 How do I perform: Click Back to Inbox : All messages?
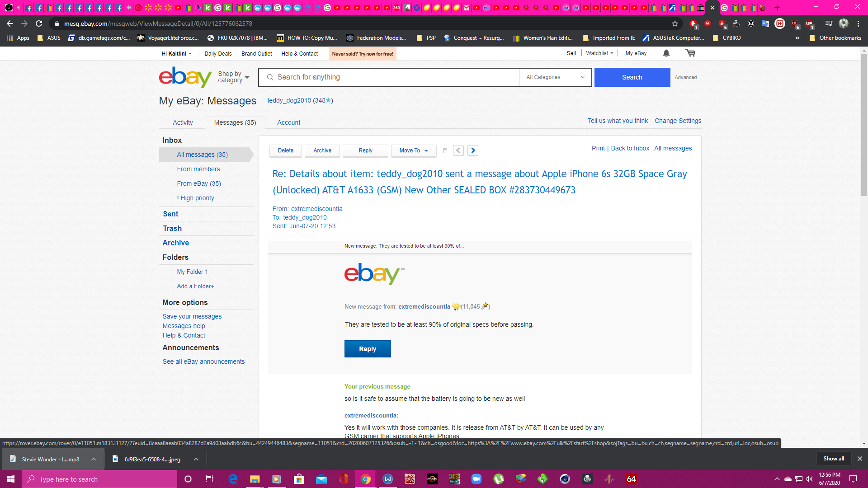click(x=651, y=148)
